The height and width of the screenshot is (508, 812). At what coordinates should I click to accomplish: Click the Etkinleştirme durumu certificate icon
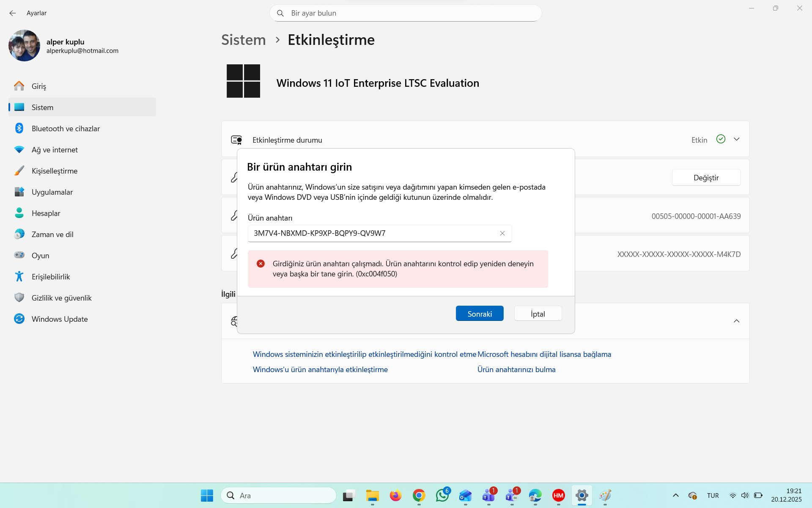[236, 140]
